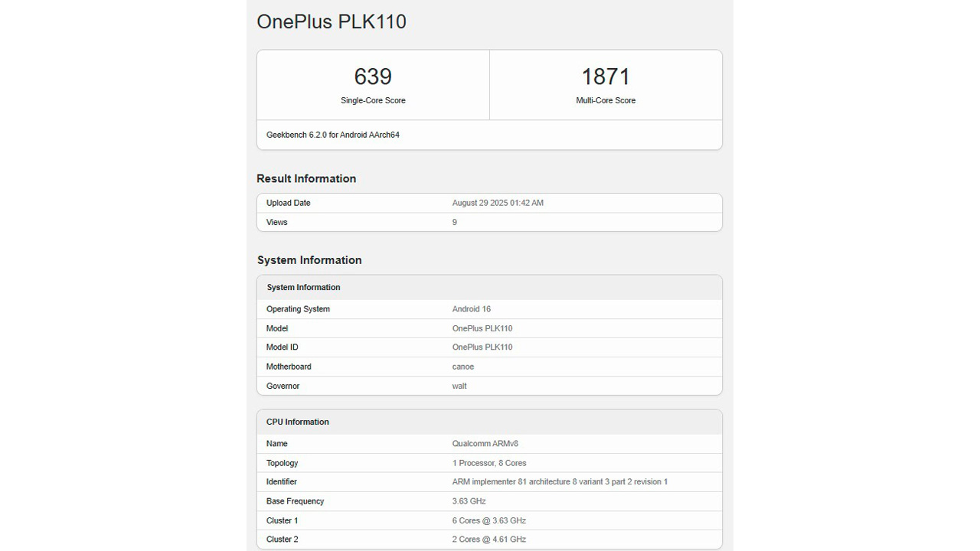
Task: Click the Qualcomm ARMv8 CPU name
Action: 485,443
